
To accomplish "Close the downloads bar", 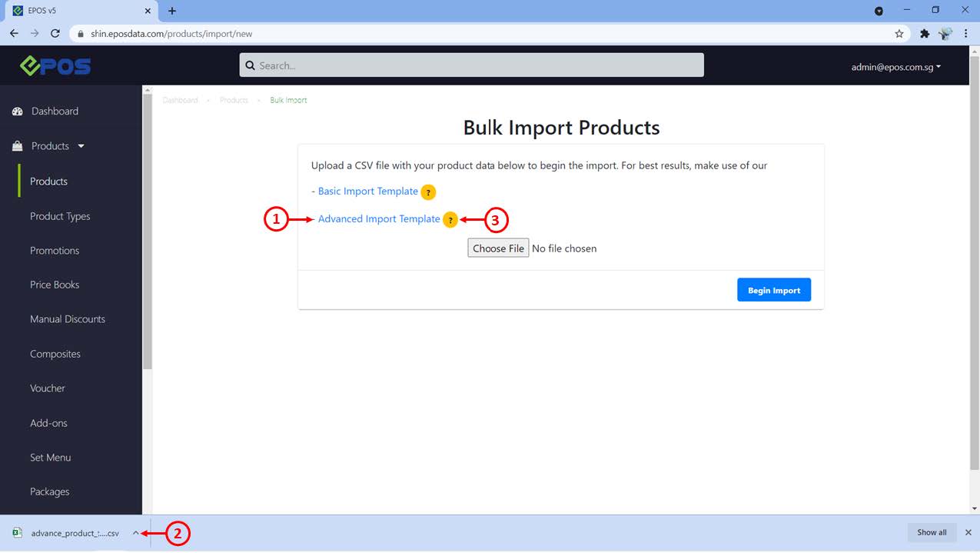I will tap(968, 532).
